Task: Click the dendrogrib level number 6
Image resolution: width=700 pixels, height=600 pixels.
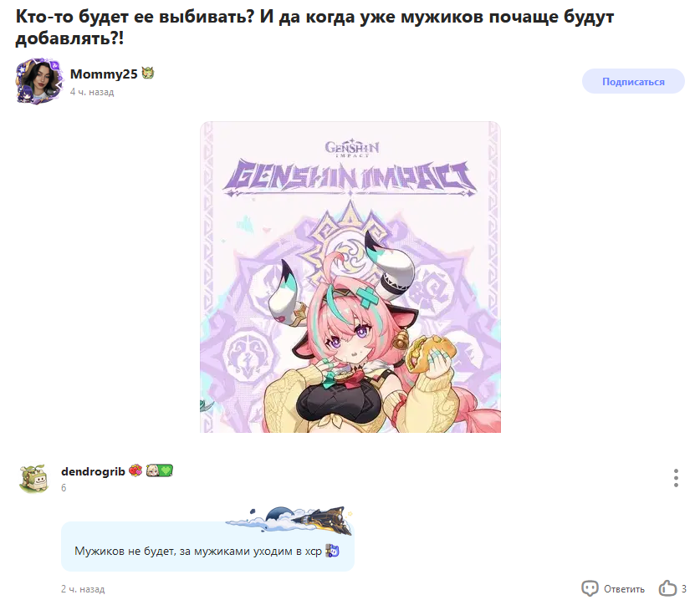Action: point(64,487)
